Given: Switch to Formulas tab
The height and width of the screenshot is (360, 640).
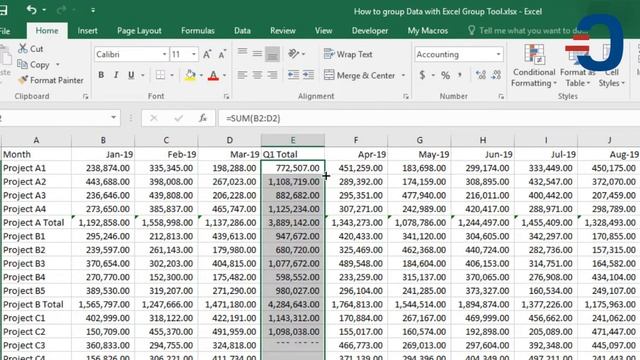Looking at the screenshot, I should [x=198, y=31].
